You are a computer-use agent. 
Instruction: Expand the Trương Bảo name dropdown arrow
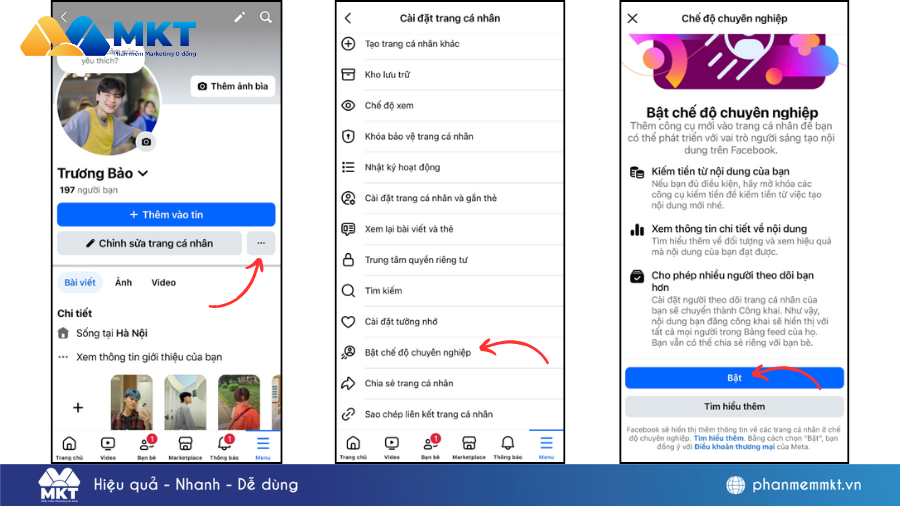pyautogui.click(x=143, y=173)
